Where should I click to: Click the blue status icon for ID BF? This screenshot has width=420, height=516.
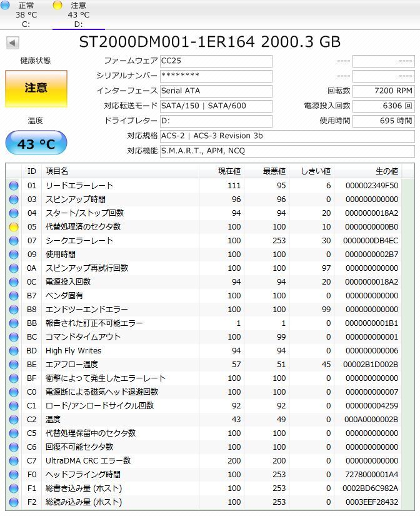pos(14,378)
